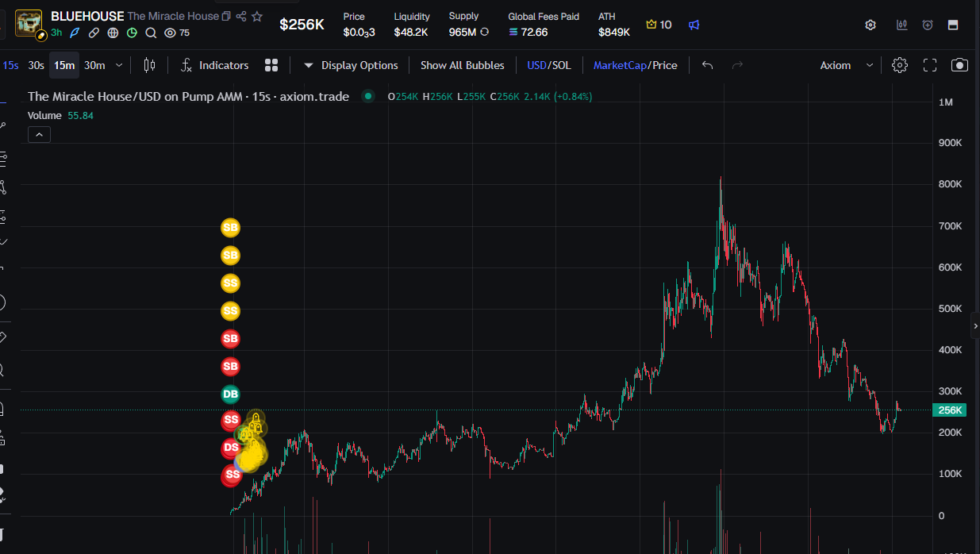Add BLUEHOUSE to favorites with star

pyautogui.click(x=256, y=16)
